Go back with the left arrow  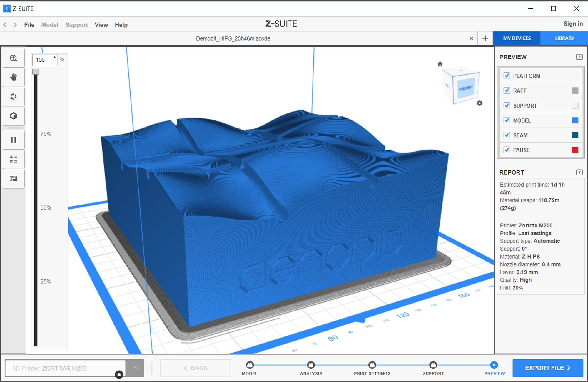click(x=5, y=25)
